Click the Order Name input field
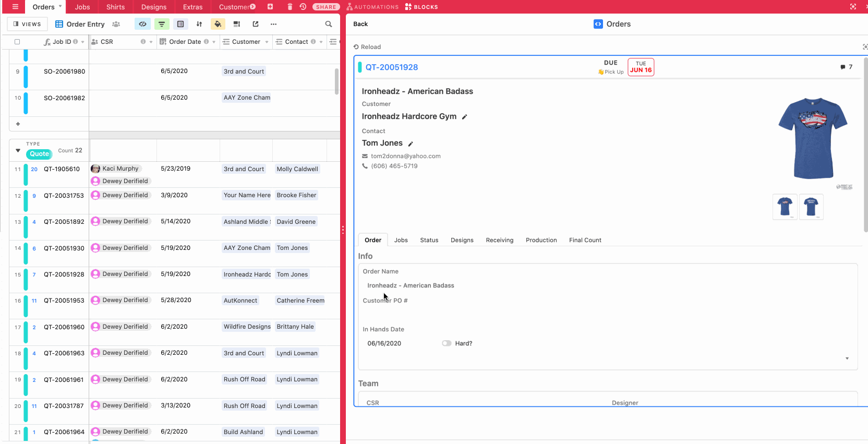 click(x=608, y=285)
